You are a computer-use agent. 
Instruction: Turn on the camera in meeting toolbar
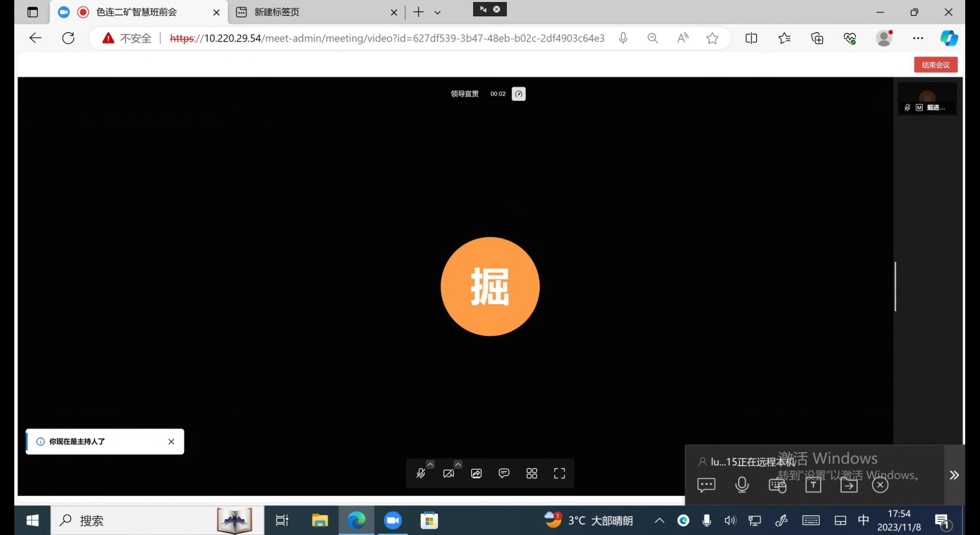click(x=449, y=474)
